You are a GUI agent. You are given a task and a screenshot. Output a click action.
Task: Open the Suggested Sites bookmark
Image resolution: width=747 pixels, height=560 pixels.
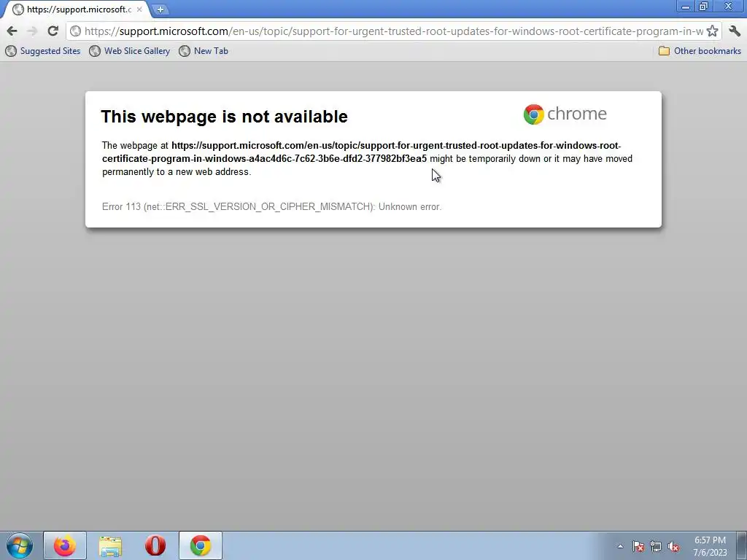[43, 51]
